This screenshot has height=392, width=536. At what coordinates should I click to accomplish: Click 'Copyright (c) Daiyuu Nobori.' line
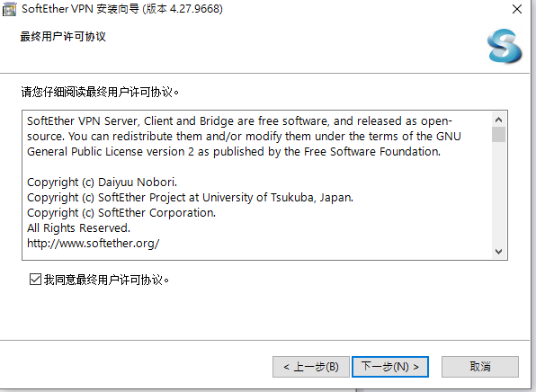click(102, 183)
